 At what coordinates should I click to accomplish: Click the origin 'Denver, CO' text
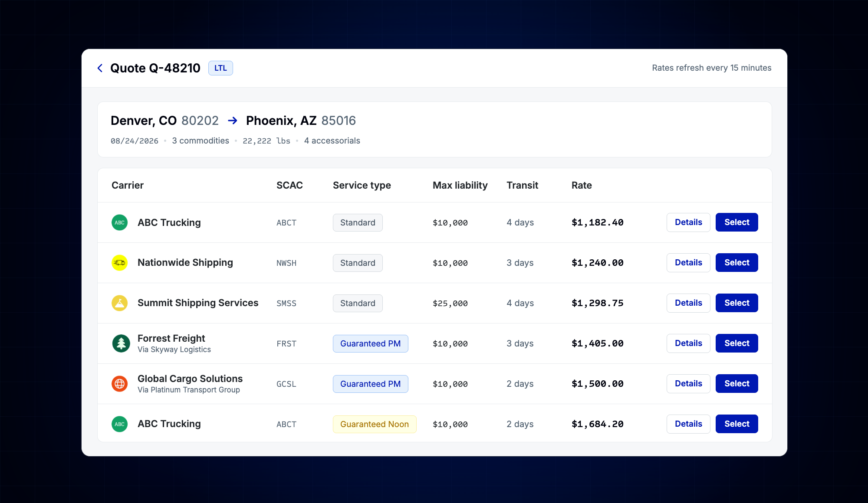point(144,121)
